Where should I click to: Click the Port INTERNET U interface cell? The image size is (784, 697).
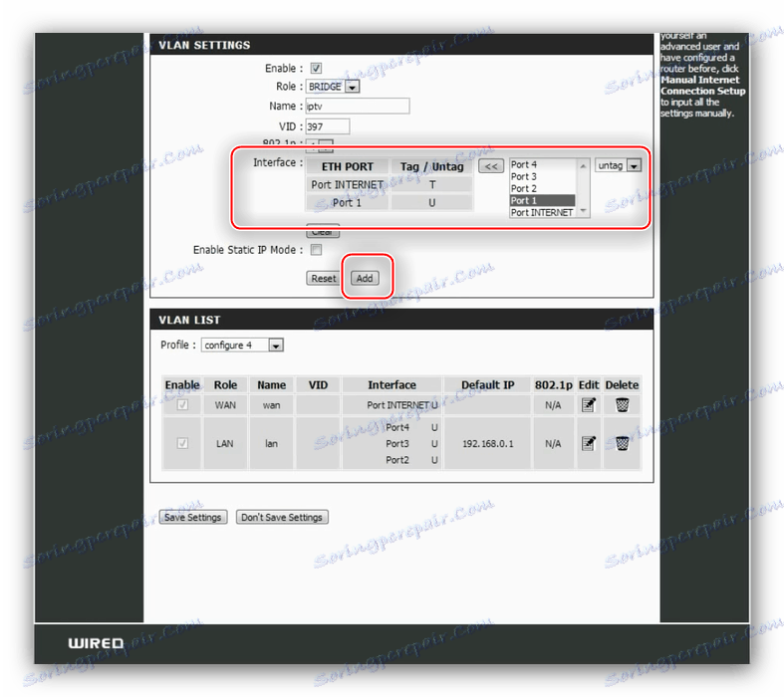point(392,404)
